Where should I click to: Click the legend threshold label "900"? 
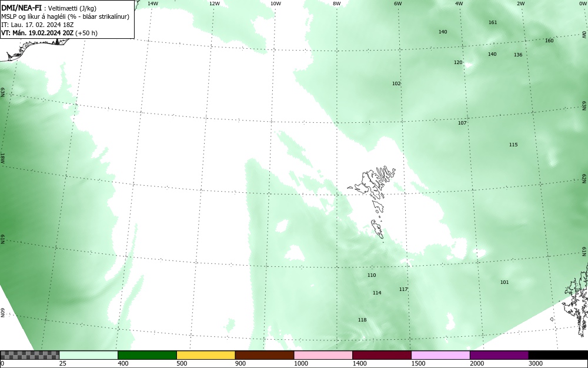tap(240, 363)
